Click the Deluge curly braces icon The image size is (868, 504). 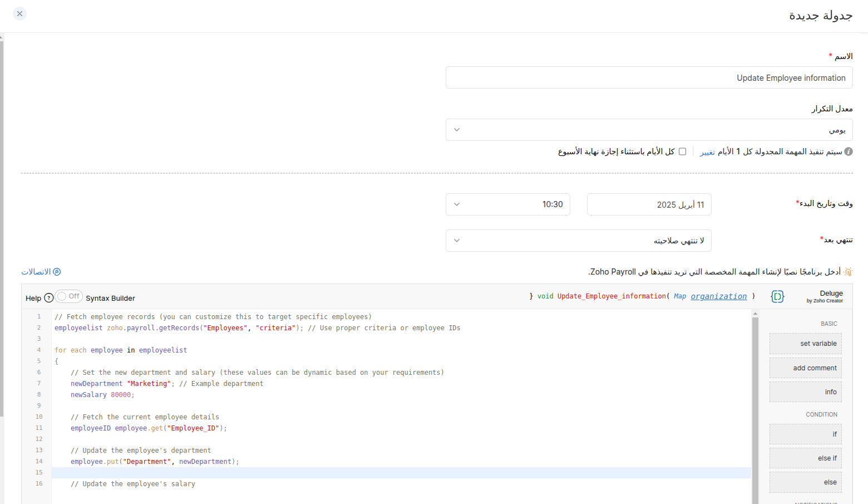(777, 296)
